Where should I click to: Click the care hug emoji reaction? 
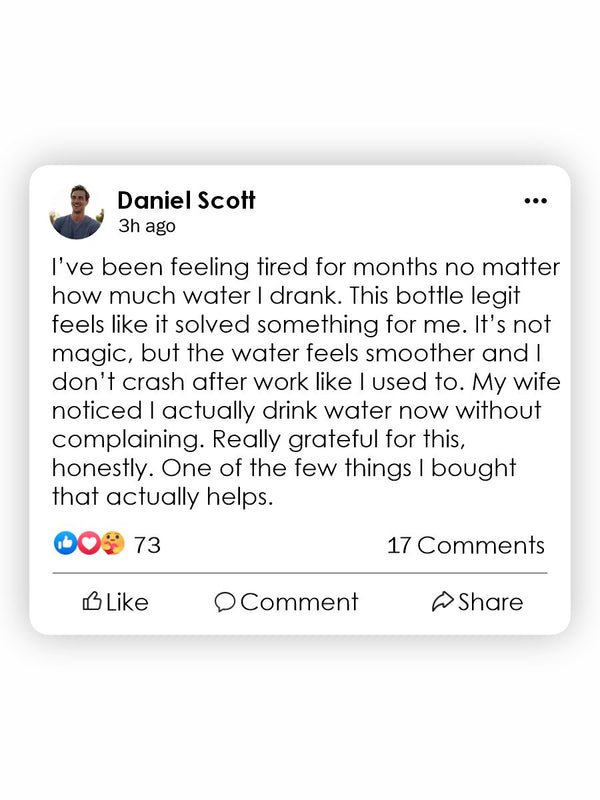tap(113, 543)
